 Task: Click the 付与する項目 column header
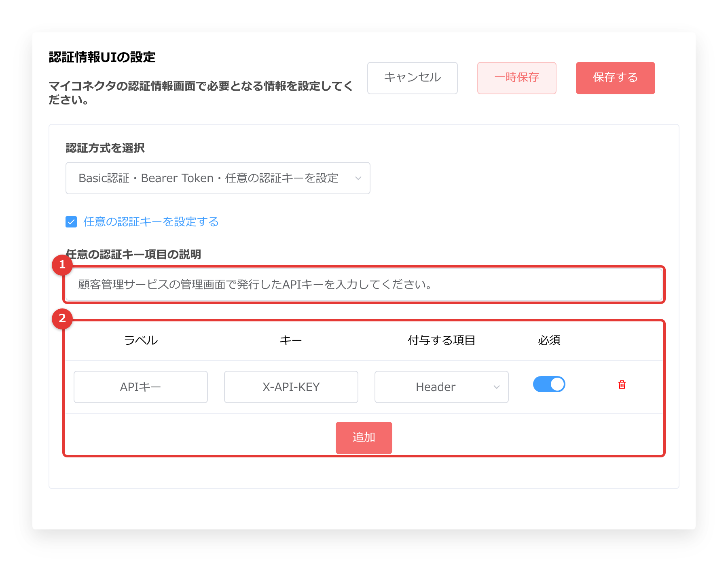442,340
